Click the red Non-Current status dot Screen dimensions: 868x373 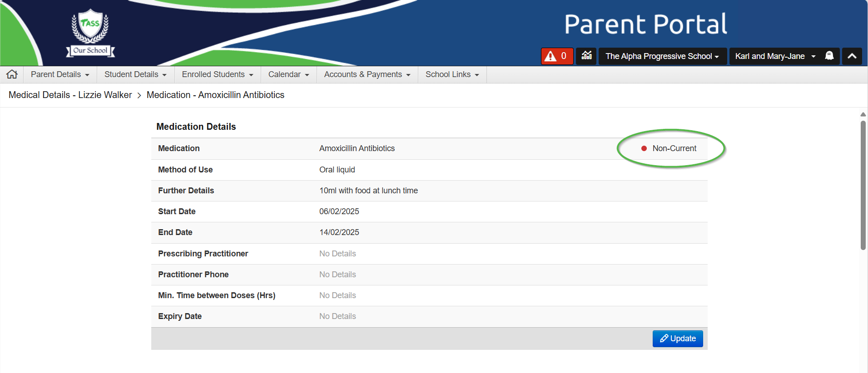(x=644, y=148)
